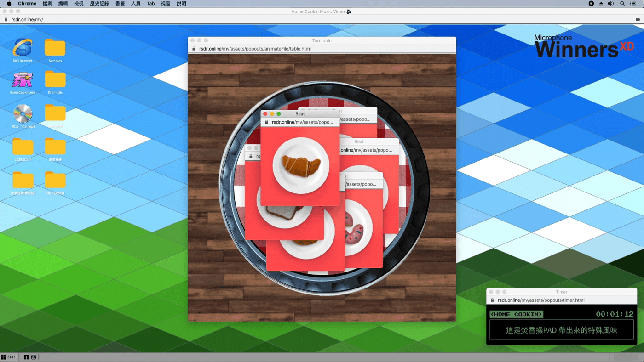Open Spotlight search magnifier icon
This screenshot has width=644, height=362.
tap(622, 3)
